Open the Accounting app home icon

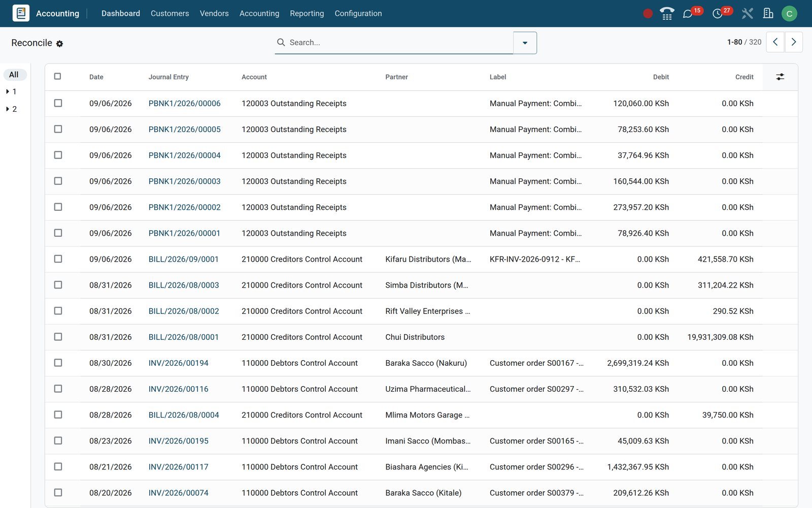21,13
